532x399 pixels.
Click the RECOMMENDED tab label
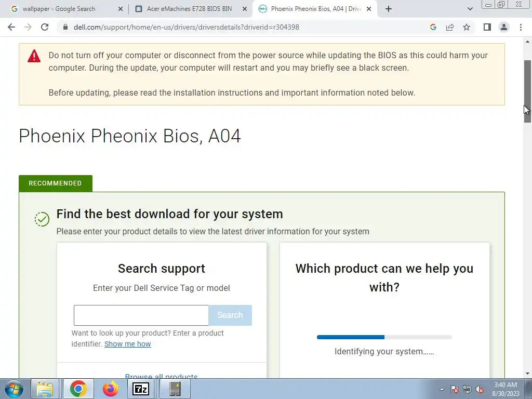[x=55, y=183]
